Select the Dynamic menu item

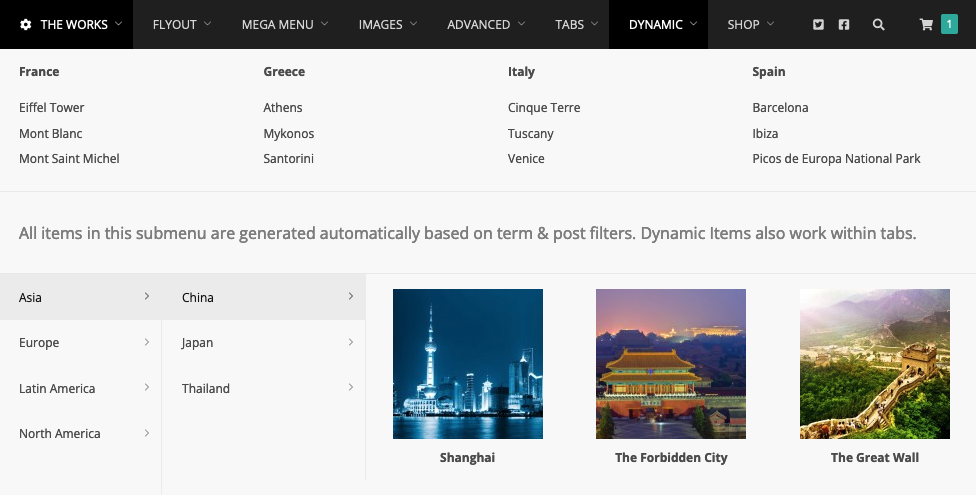pos(658,24)
